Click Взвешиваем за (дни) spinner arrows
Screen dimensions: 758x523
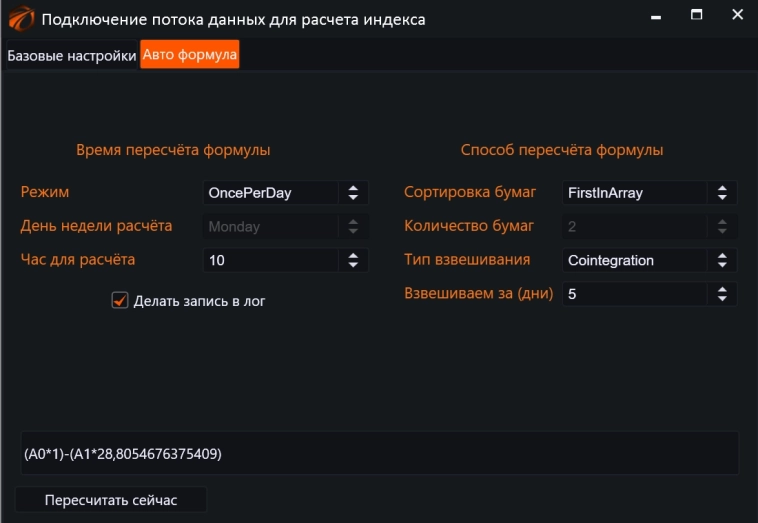[x=722, y=295]
